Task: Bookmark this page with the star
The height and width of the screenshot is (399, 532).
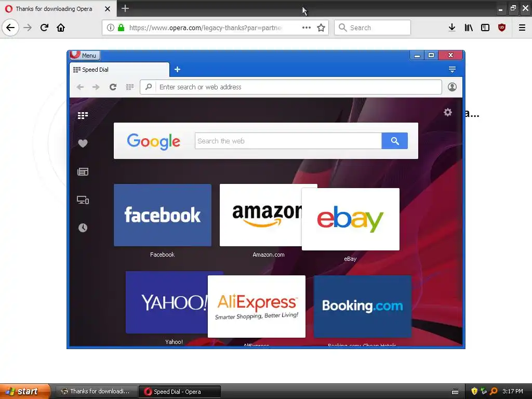Action: click(x=321, y=28)
